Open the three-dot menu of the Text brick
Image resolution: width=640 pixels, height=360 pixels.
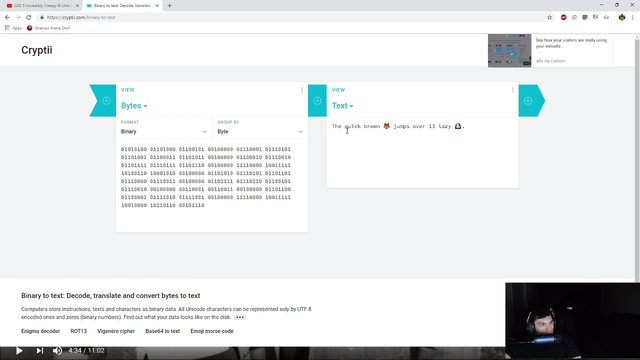[x=513, y=90]
